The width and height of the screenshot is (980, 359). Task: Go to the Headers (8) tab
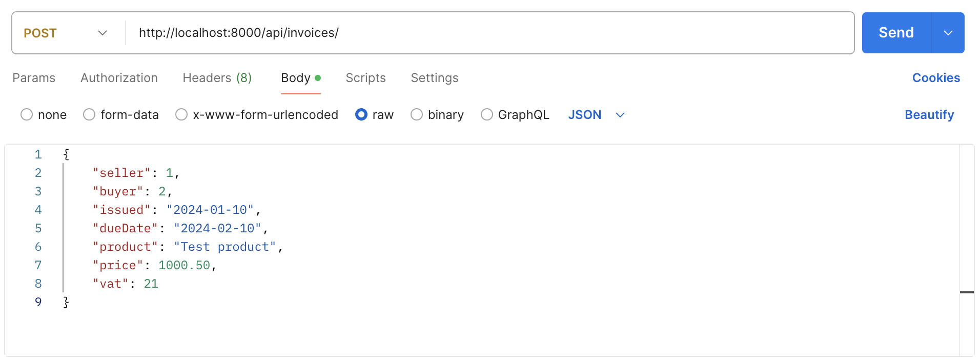coord(217,78)
